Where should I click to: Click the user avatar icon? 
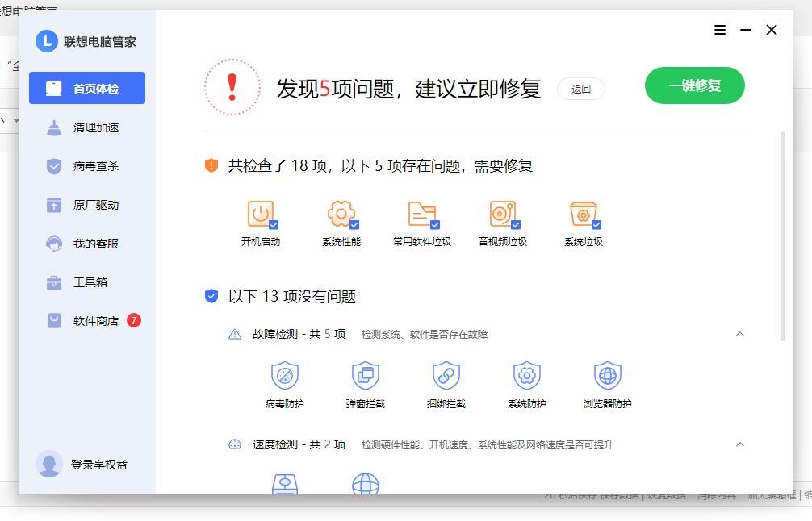pos(49,464)
